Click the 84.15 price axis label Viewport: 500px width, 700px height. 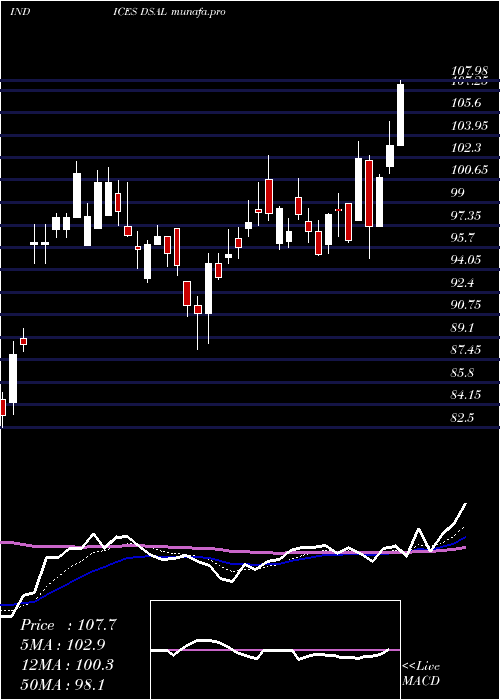point(467,395)
